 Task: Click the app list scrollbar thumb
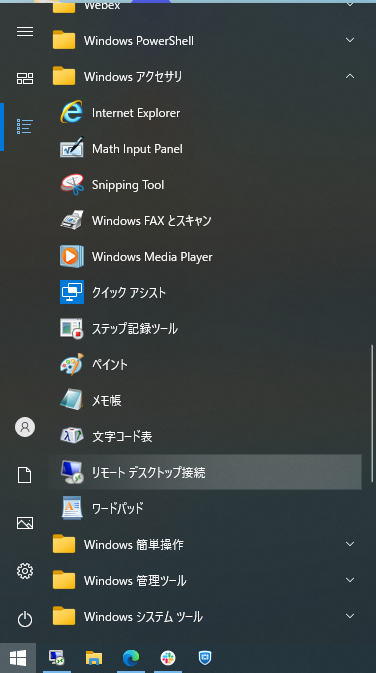tap(372, 414)
